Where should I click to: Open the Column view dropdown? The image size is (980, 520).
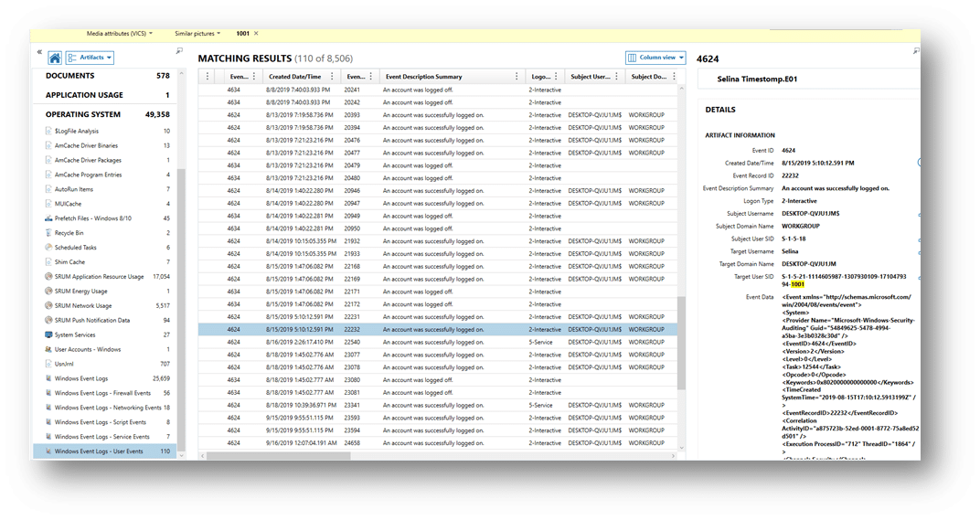pos(655,58)
